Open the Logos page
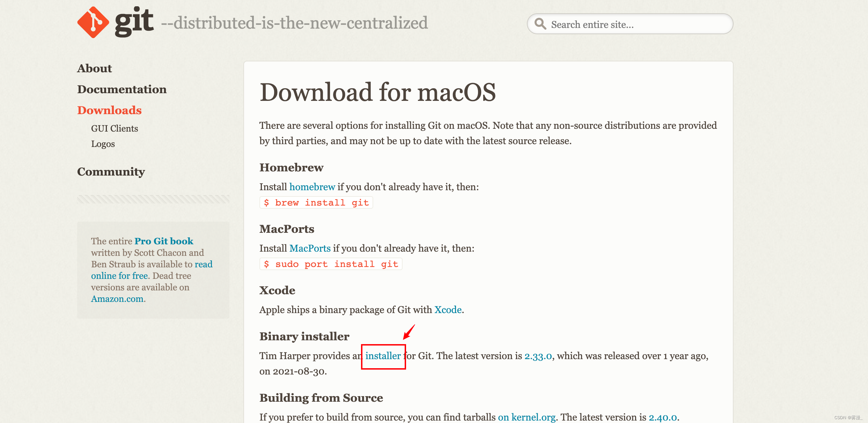The width and height of the screenshot is (868, 423). [x=103, y=143]
